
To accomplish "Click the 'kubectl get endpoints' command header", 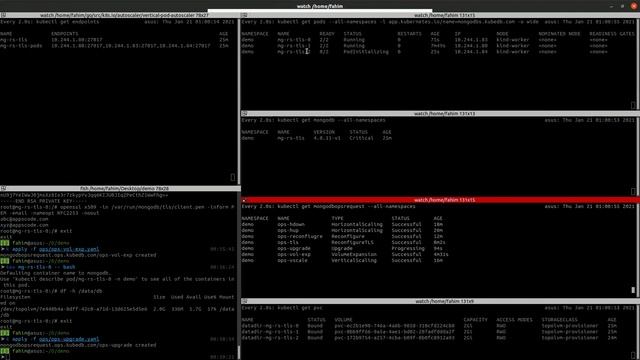I will pyautogui.click(x=67, y=22).
